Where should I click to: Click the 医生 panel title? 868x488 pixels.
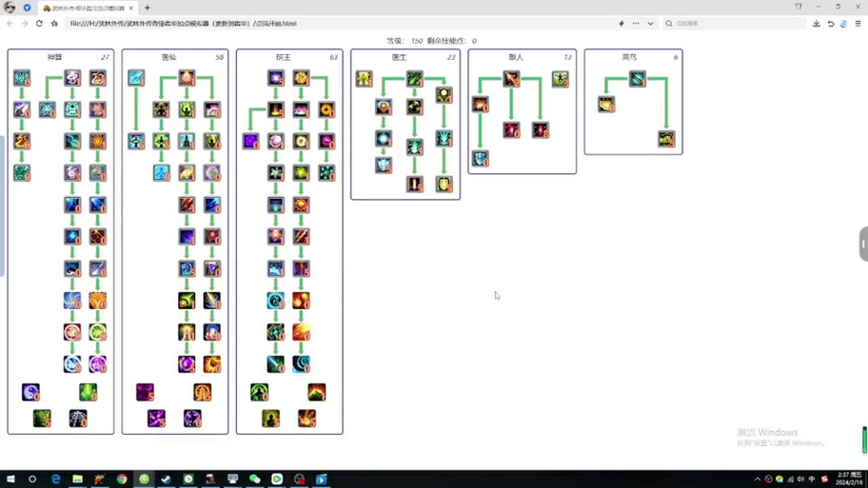click(x=399, y=57)
